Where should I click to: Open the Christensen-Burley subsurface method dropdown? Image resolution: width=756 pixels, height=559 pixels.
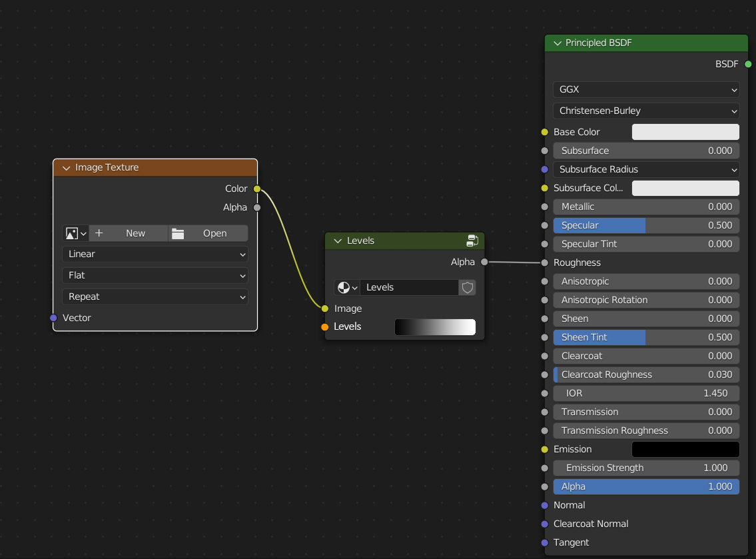click(x=646, y=111)
